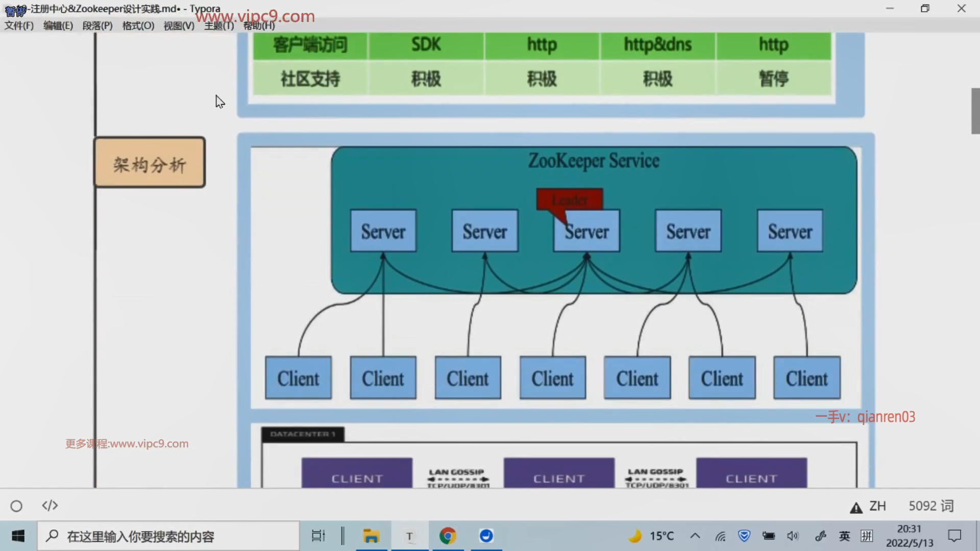
Task: Open 格式(O) menu
Action: [x=138, y=26]
